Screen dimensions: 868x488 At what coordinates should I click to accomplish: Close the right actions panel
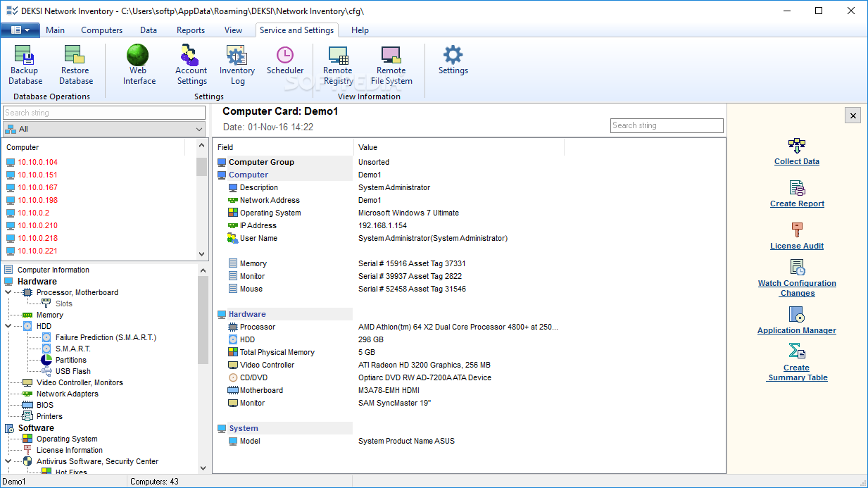(853, 115)
